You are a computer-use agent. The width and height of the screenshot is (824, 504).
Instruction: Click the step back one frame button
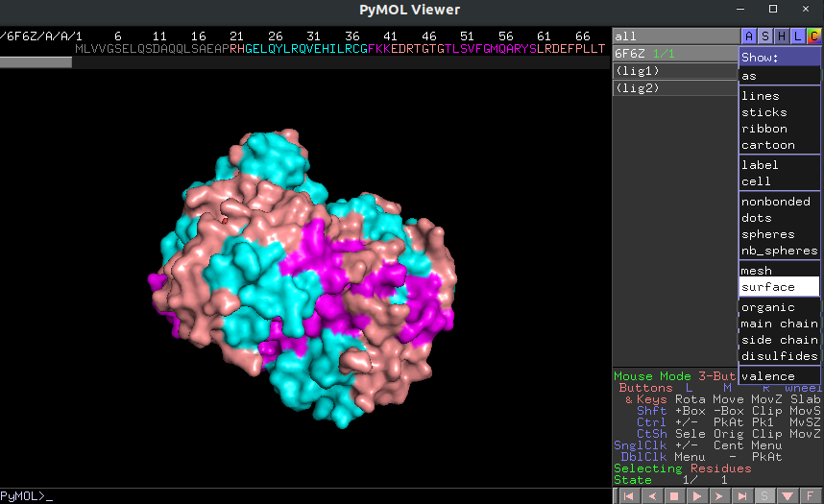point(652,496)
